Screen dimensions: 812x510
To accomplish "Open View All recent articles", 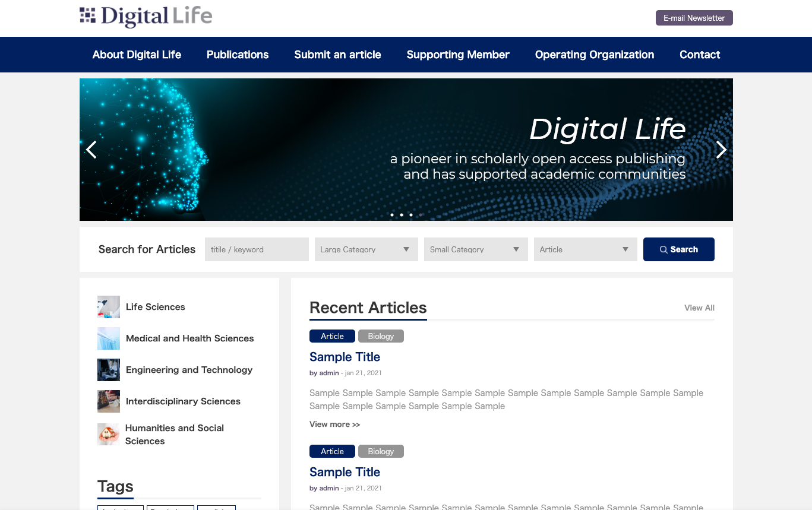I will point(699,308).
